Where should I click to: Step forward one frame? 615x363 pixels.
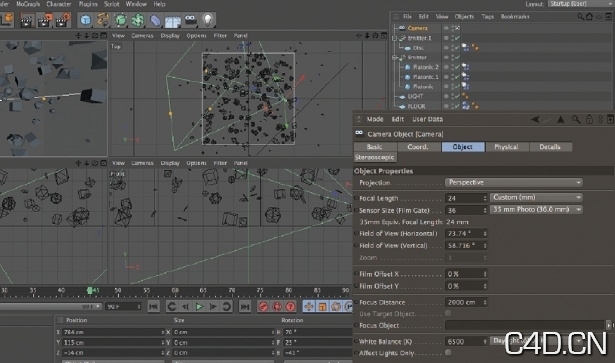(x=213, y=307)
